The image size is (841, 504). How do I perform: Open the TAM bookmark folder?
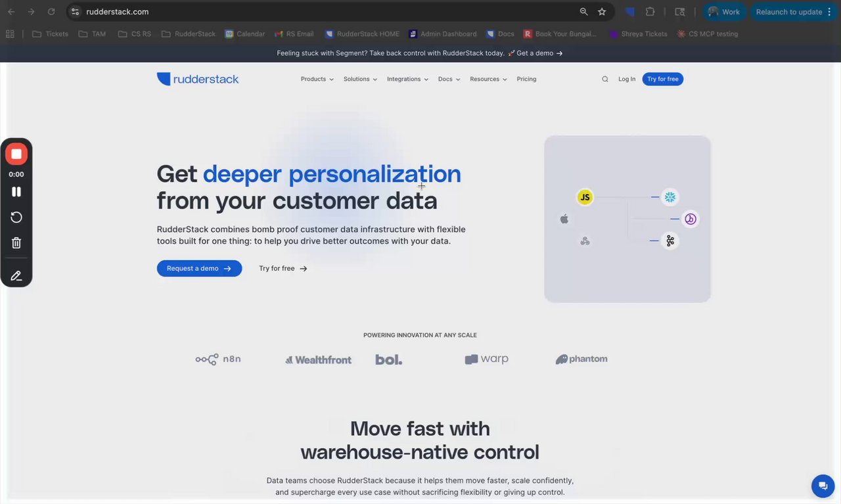(91, 34)
